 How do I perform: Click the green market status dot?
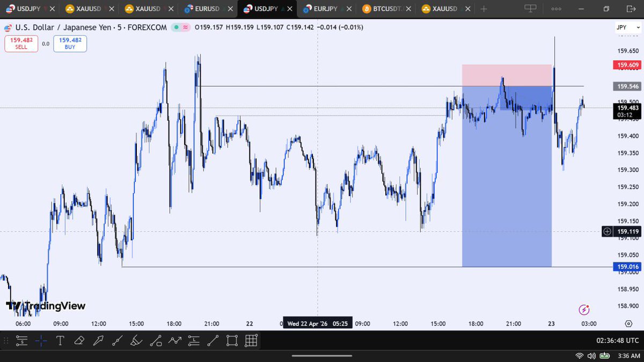point(176,27)
